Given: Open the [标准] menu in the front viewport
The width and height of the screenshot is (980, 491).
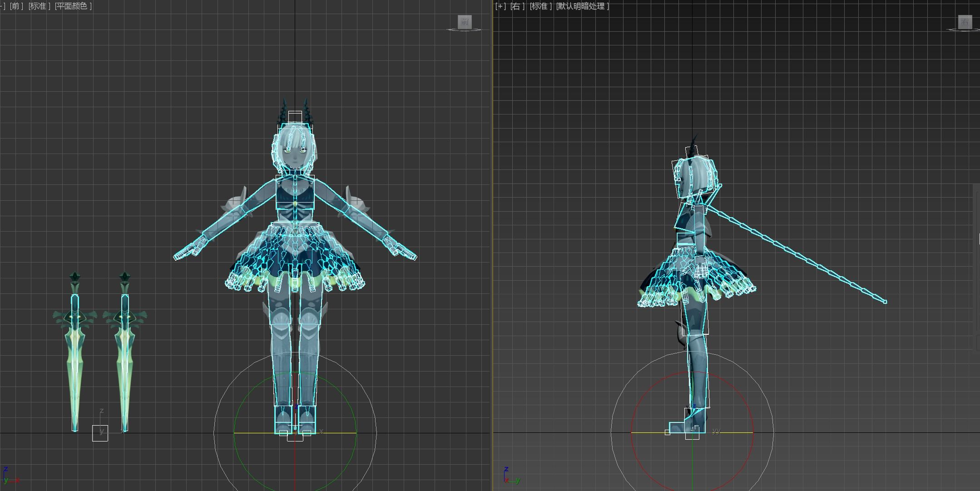Looking at the screenshot, I should click(x=40, y=6).
